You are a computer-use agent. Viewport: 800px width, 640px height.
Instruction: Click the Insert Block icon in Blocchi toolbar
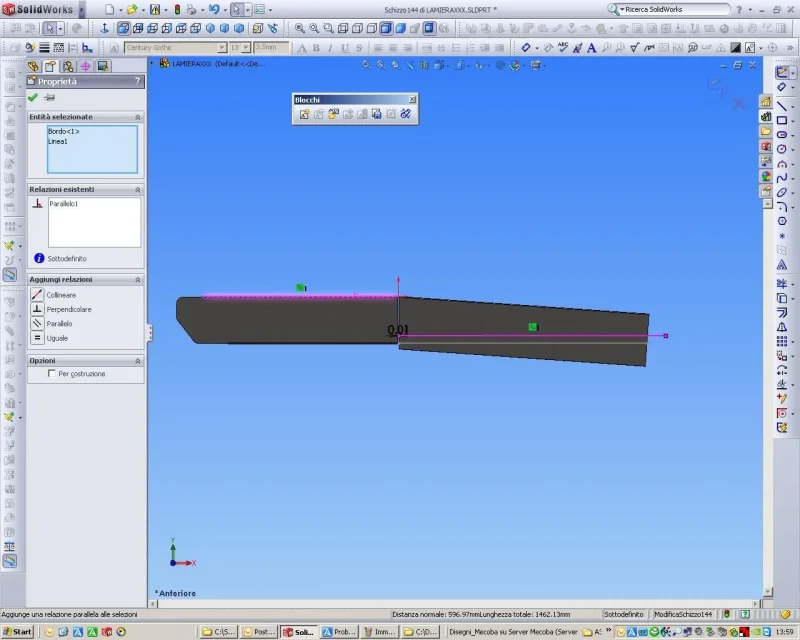[333, 114]
